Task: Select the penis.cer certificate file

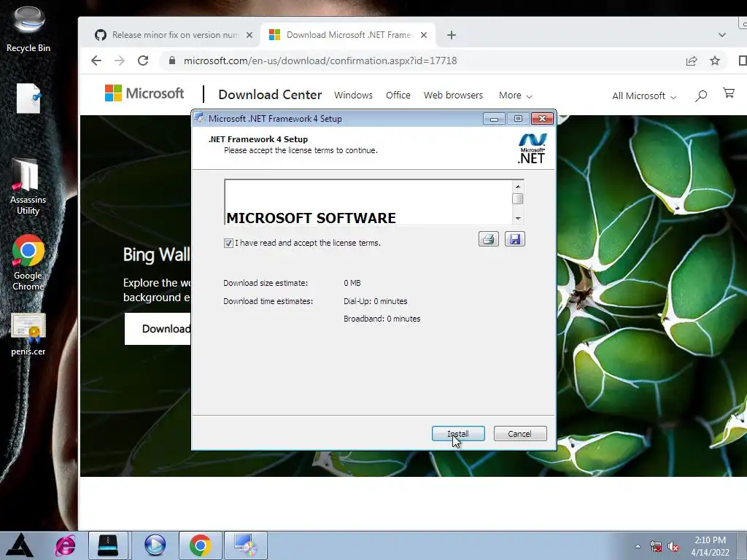Action: point(28,334)
